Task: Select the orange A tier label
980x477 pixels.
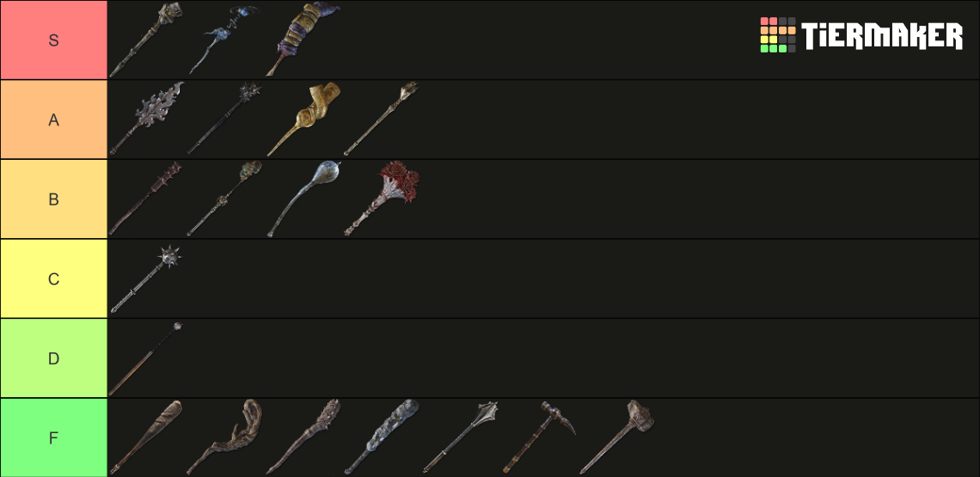Action: coord(54,119)
